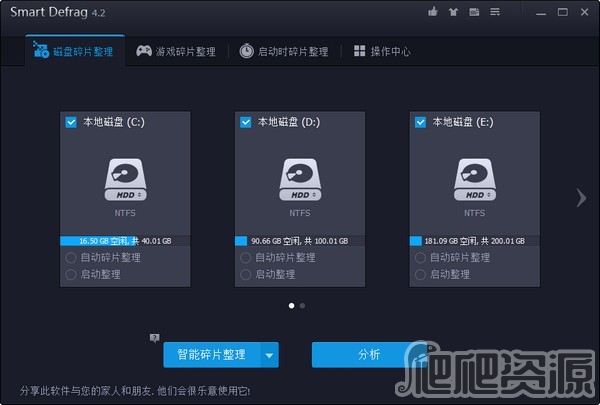Go to first page dot indicator
Image resolution: width=600 pixels, height=405 pixels.
pos(292,306)
